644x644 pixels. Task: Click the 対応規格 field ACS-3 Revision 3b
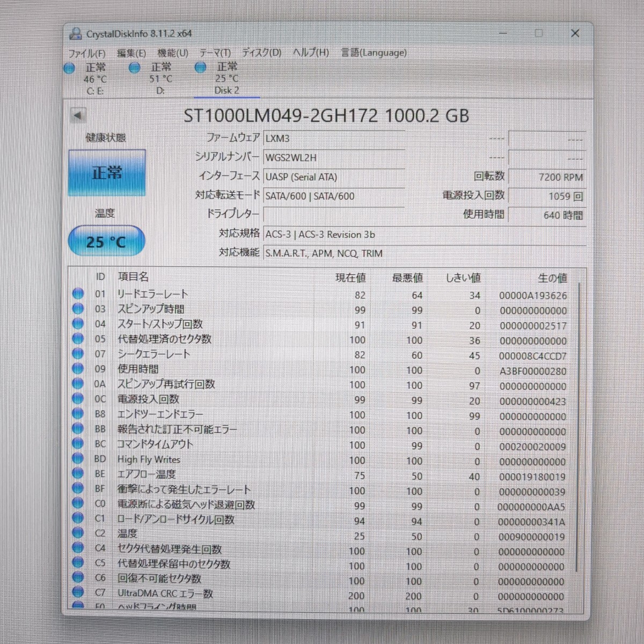click(424, 234)
